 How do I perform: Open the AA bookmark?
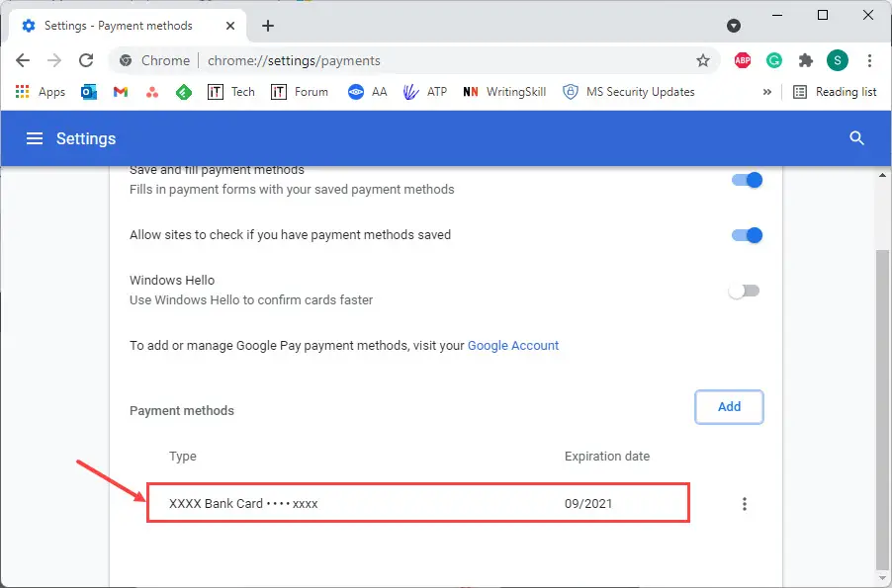click(368, 92)
